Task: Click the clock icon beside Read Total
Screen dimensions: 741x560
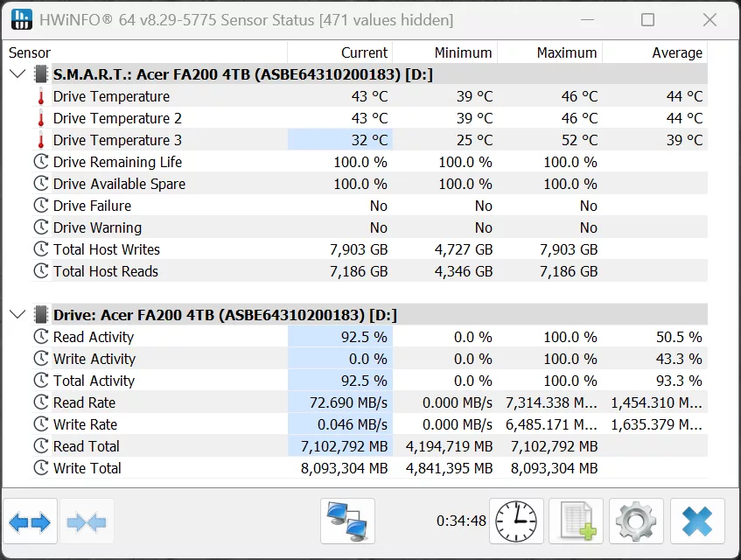Action: [x=41, y=445]
